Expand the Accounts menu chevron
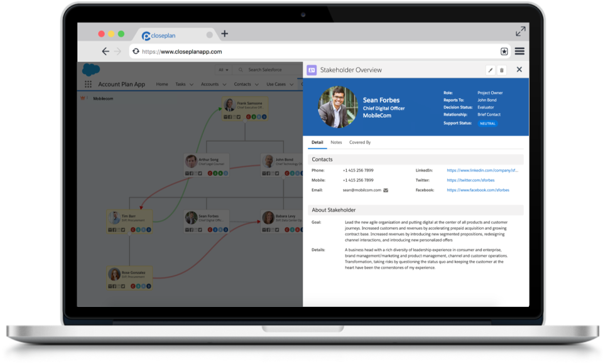Screen dimensions: 603x364 coord(224,85)
